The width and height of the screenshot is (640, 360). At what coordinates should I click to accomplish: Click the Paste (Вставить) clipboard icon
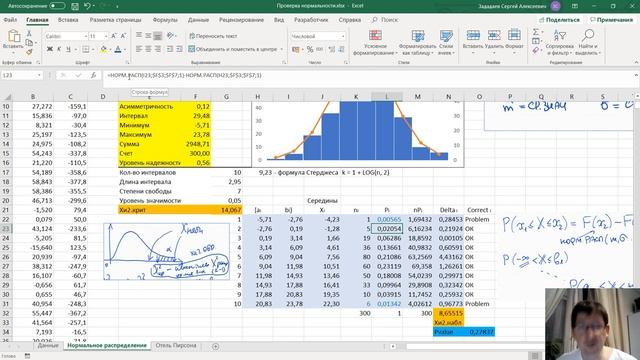coord(13,36)
